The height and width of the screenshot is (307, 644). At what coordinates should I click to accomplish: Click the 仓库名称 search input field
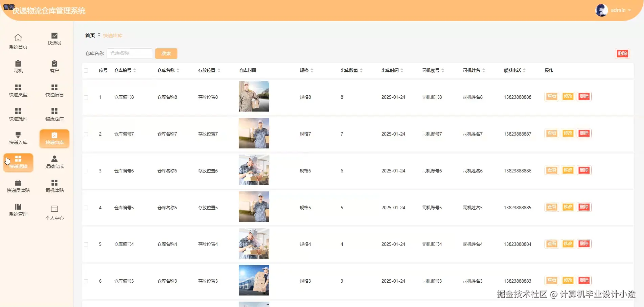(129, 53)
